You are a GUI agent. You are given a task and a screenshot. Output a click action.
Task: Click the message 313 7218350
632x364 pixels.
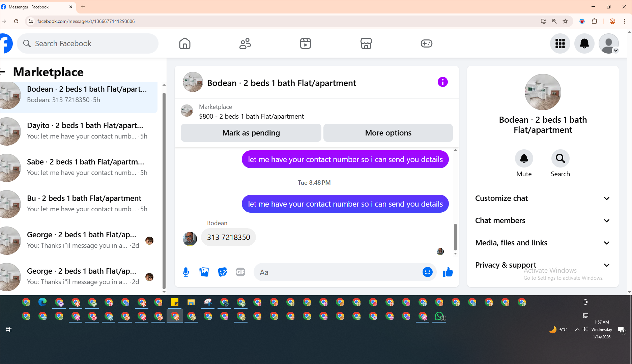[228, 237]
